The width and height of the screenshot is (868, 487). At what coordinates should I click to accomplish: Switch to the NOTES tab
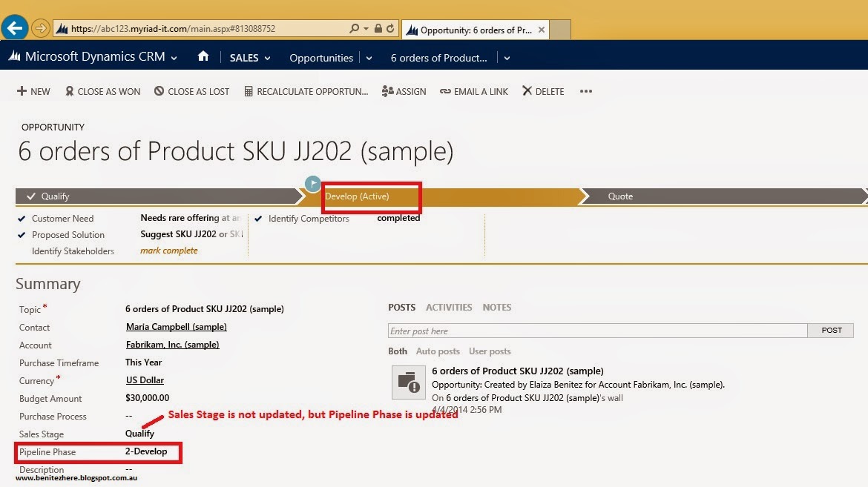point(497,307)
